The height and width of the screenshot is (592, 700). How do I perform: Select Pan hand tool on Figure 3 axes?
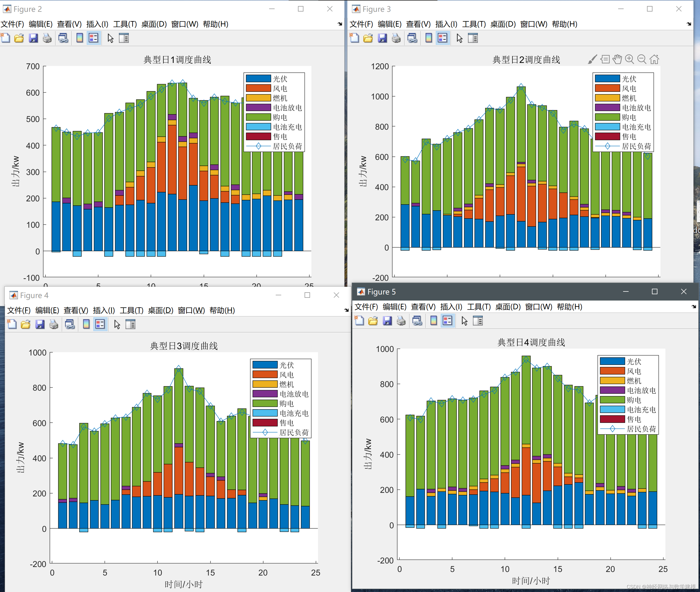[x=617, y=59]
